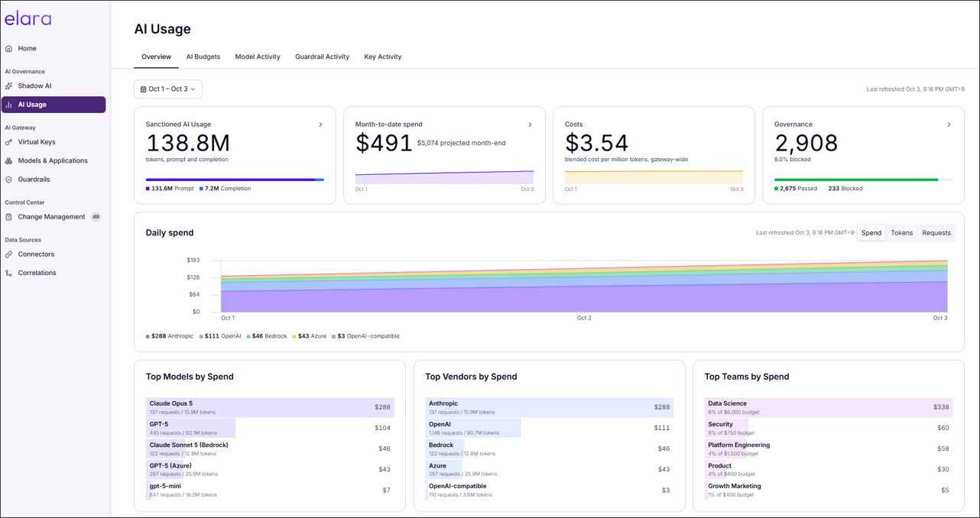This screenshot has height=518, width=980.
Task: Open Change Management in the sidebar
Action: [54, 217]
